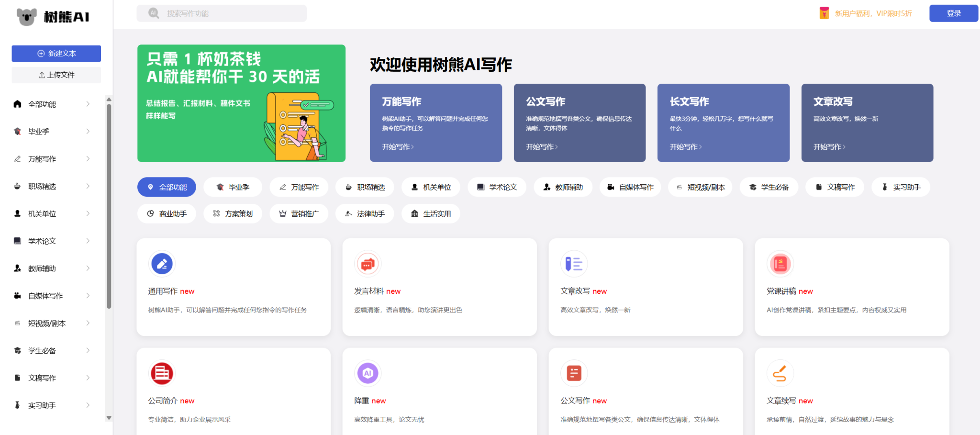Select the 营销推广 category pill
Screen dimensions: 980x435
tap(299, 214)
